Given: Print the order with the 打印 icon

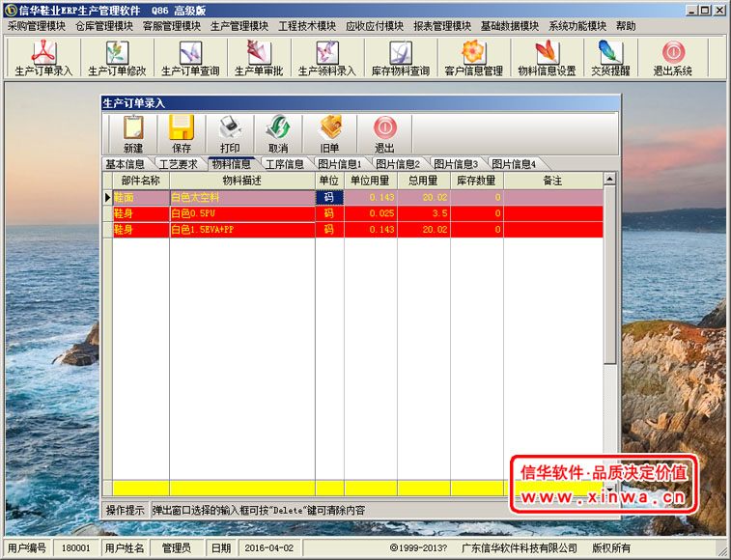Looking at the screenshot, I should pos(230,134).
